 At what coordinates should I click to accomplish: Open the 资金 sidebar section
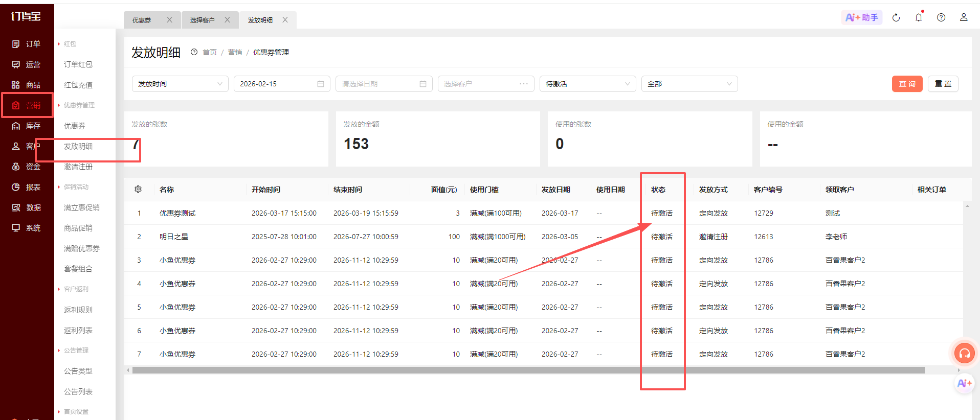(27, 167)
